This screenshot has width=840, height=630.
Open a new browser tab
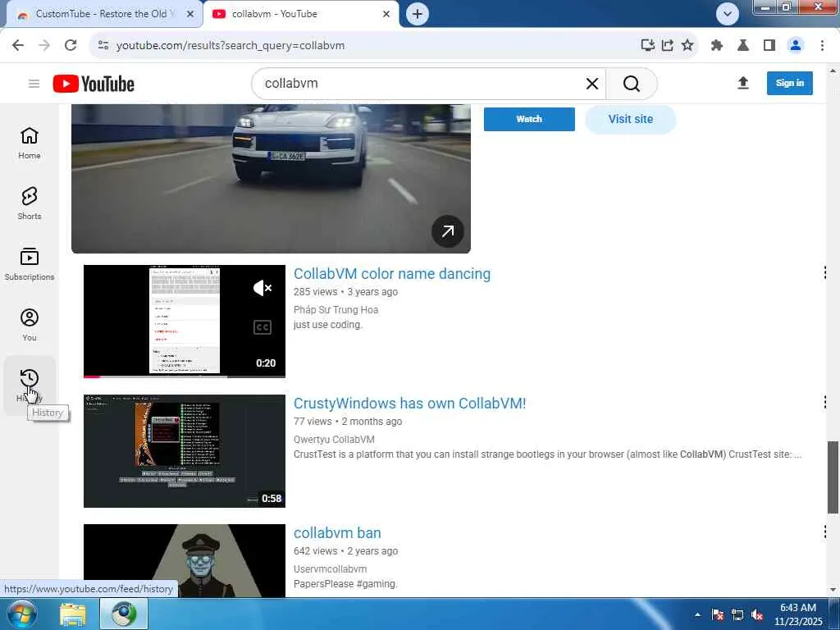418,14
